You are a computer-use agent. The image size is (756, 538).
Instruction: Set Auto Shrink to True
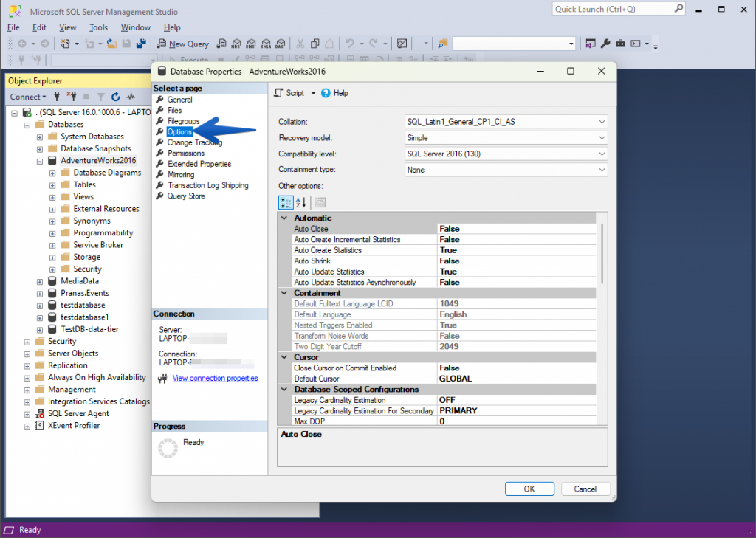pos(517,261)
